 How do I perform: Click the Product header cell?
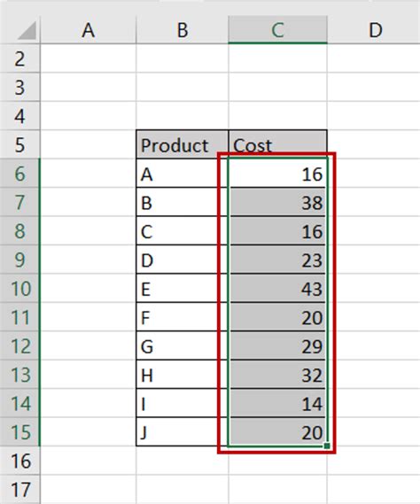(183, 144)
